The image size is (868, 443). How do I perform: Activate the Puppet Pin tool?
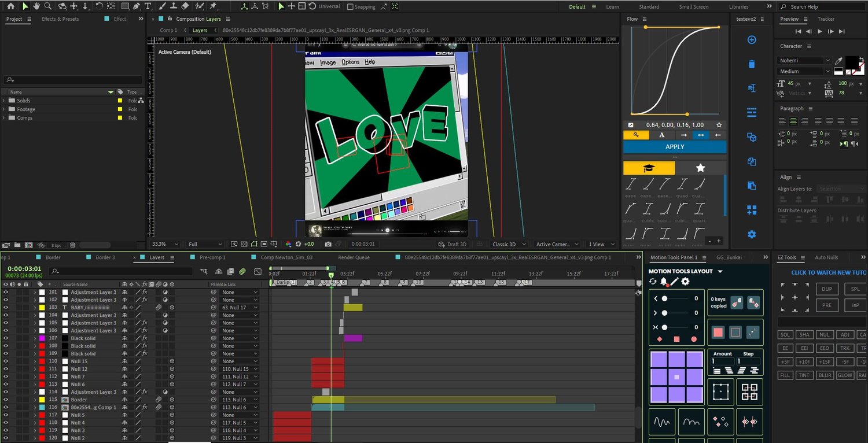213,6
